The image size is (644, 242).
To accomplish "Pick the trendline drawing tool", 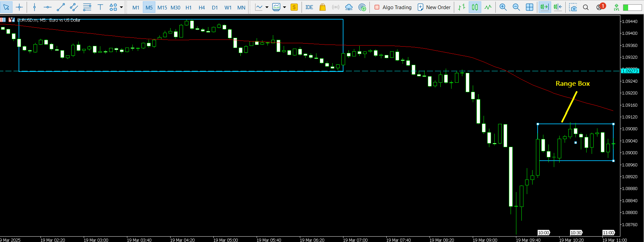I will [61, 7].
